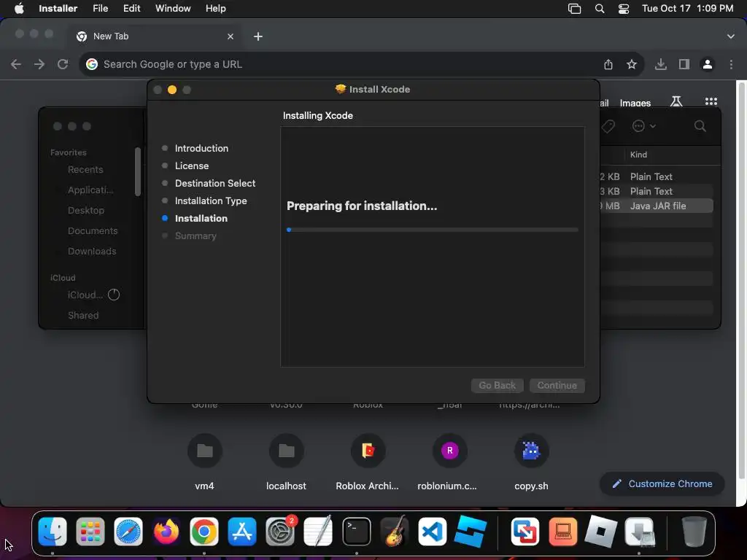Viewport: 747px width, 560px height.
Task: Go back in Chrome history
Action: 16,64
